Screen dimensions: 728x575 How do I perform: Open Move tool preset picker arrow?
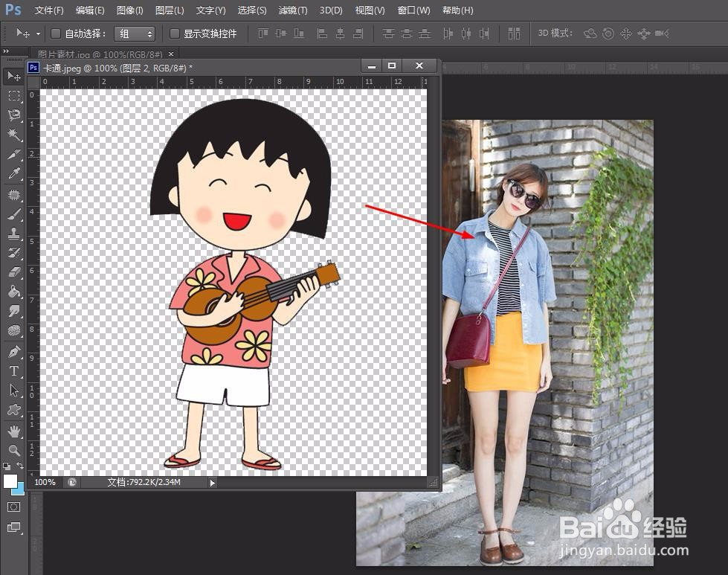(38, 33)
